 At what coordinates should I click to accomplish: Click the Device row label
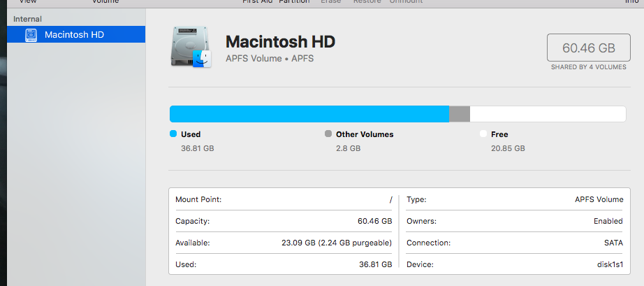pyautogui.click(x=420, y=264)
